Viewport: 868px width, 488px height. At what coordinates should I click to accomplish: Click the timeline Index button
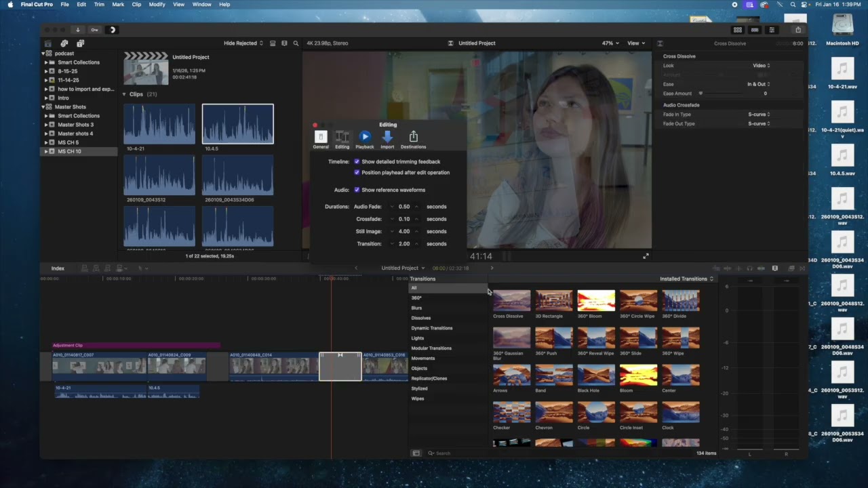pos(58,268)
